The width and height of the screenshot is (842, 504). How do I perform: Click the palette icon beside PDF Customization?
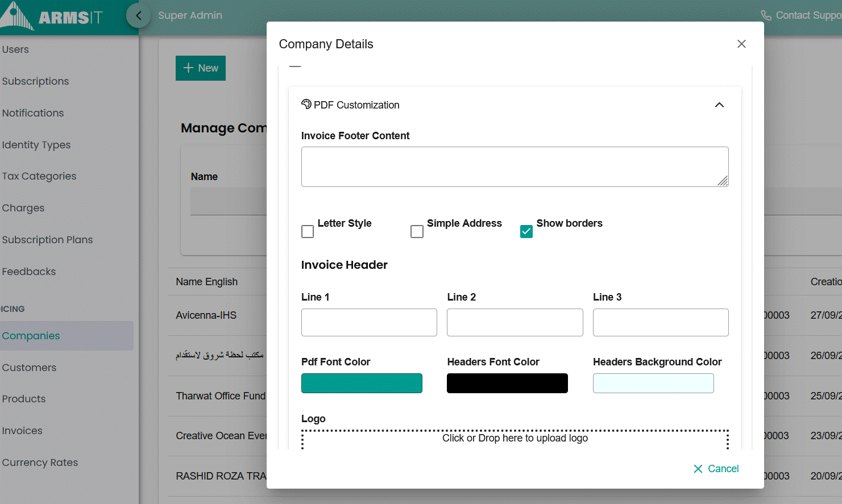pyautogui.click(x=306, y=104)
